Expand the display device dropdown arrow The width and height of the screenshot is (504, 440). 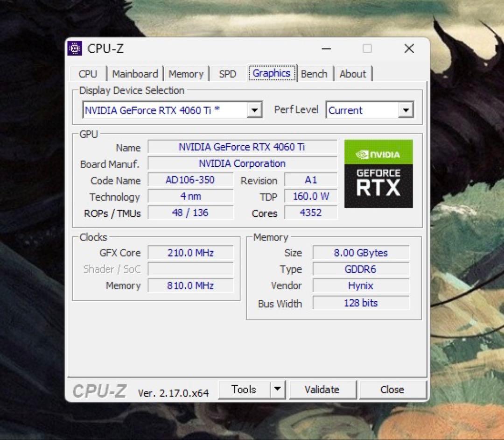(255, 110)
